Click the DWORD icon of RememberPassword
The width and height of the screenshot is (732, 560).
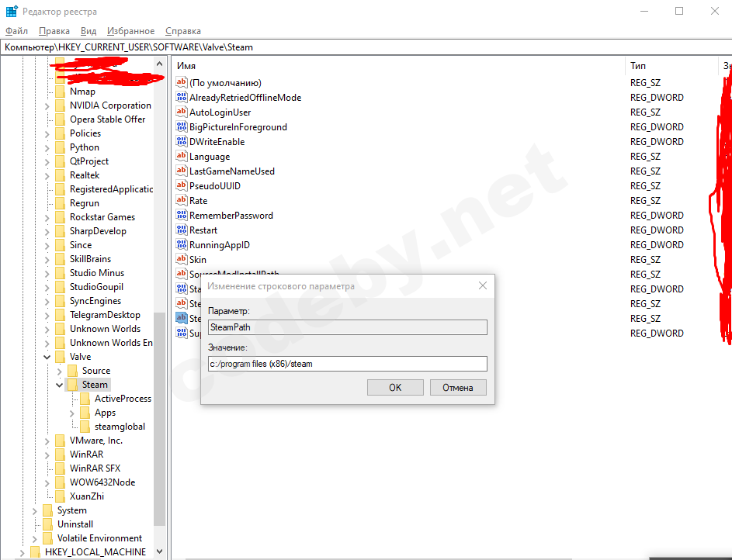pyautogui.click(x=181, y=215)
